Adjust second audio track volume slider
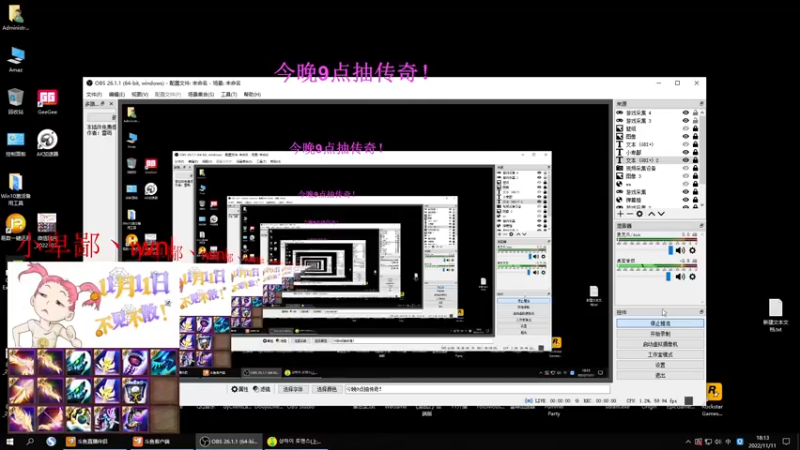The width and height of the screenshot is (800, 450). coord(668,277)
